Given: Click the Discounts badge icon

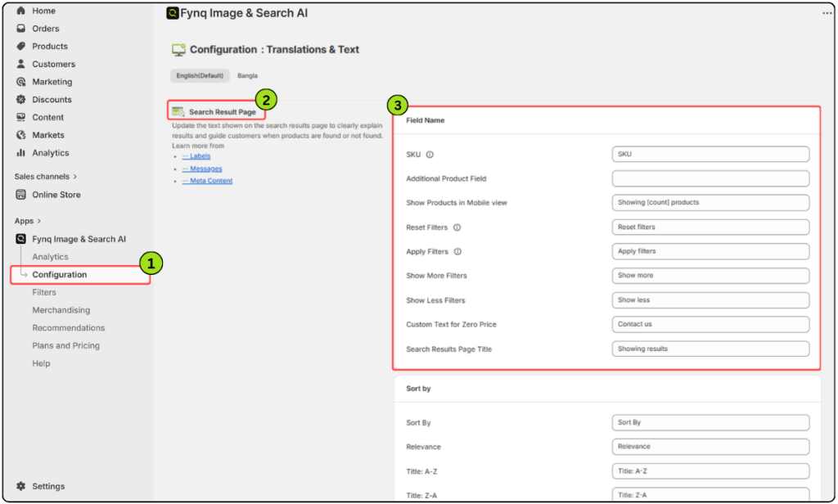Looking at the screenshot, I should click(20, 100).
